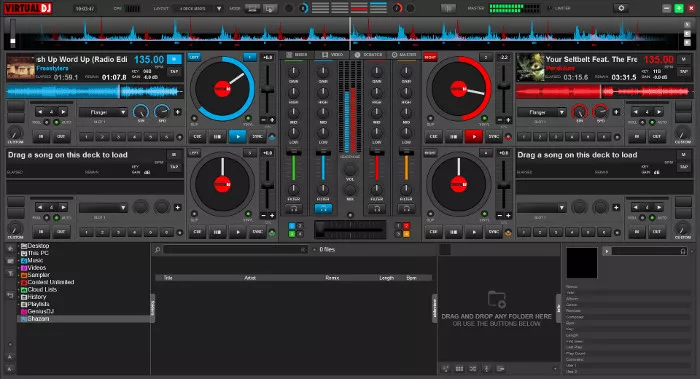
Task: Click the Pendulum album art thumbnail
Action: [530, 67]
